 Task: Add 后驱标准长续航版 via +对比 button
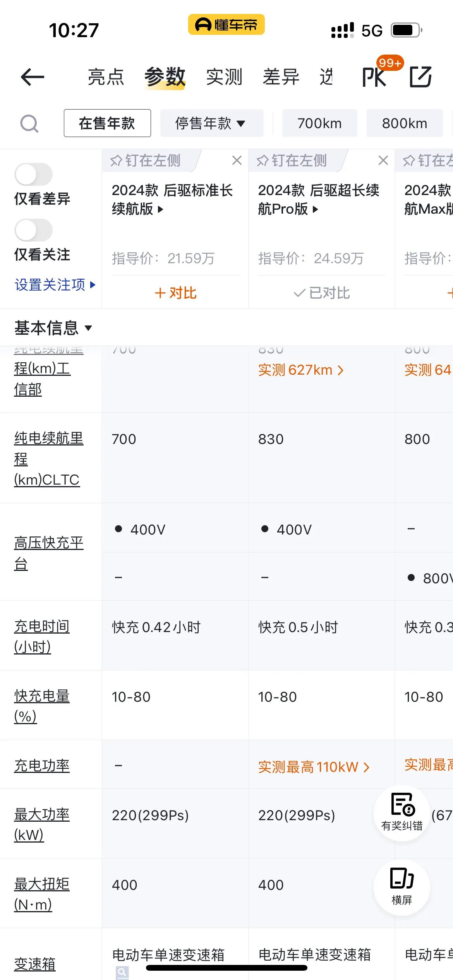175,293
